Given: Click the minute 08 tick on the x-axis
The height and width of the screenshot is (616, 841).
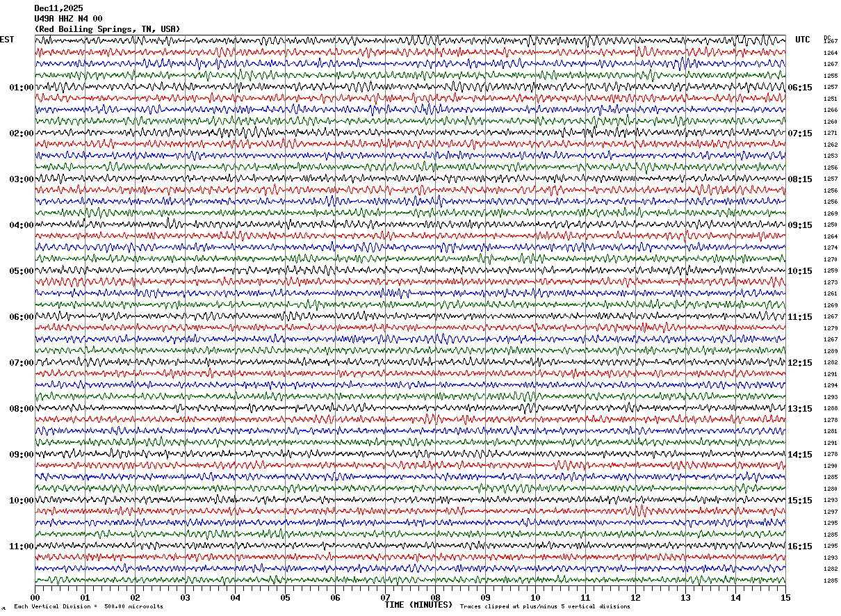Looking at the screenshot, I should point(435,597).
